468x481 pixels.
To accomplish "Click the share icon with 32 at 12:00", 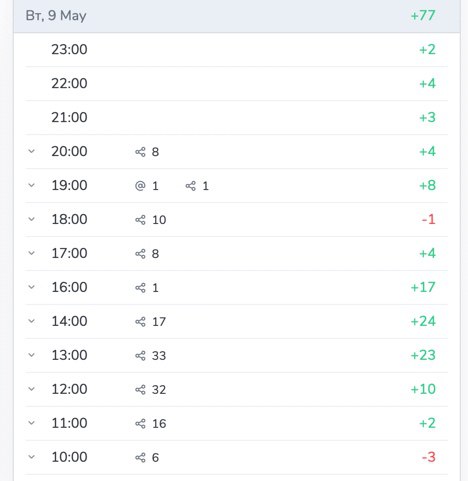I will [x=140, y=390].
